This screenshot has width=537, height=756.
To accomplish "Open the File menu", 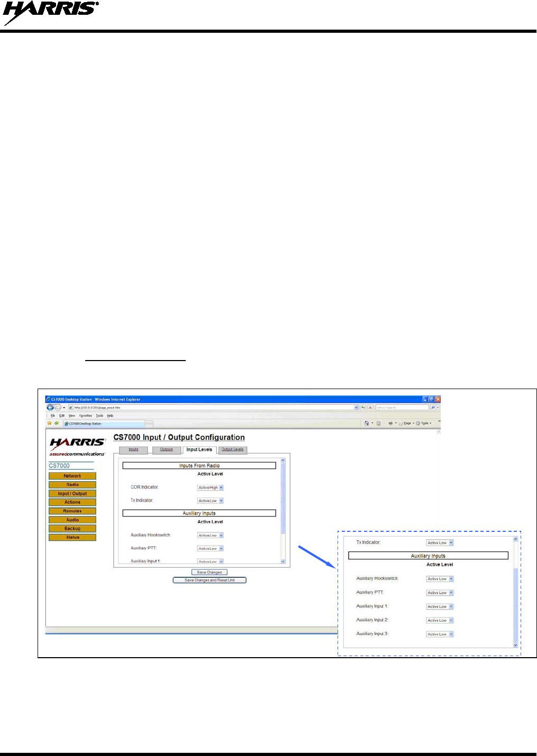I will [52, 416].
